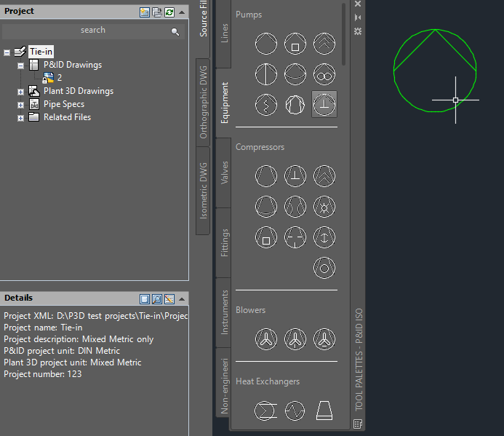Image resolution: width=504 pixels, height=436 pixels.
Task: Expand the Related Files node
Action: [x=20, y=118]
